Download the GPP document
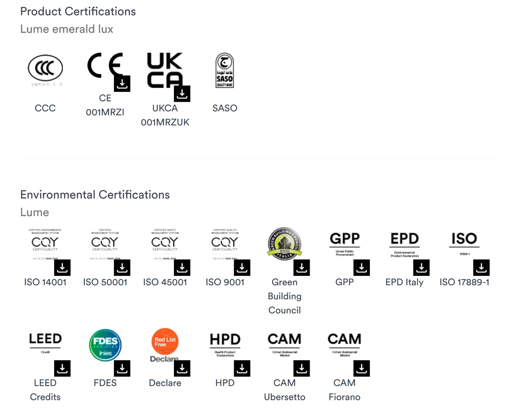The height and width of the screenshot is (420, 518). 362,268
